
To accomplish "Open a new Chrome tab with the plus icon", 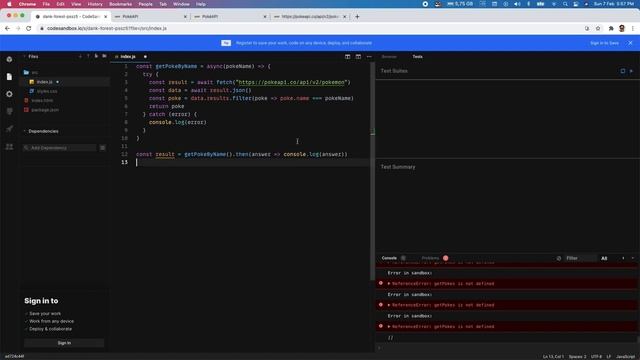I will pyautogui.click(x=357, y=17).
